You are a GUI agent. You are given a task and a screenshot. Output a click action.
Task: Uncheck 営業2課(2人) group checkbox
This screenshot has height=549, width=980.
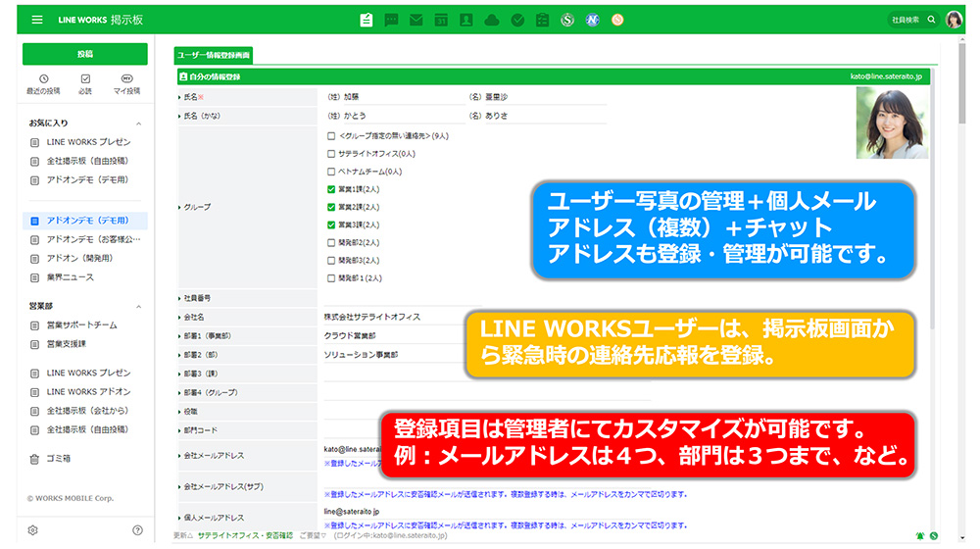pyautogui.click(x=331, y=207)
